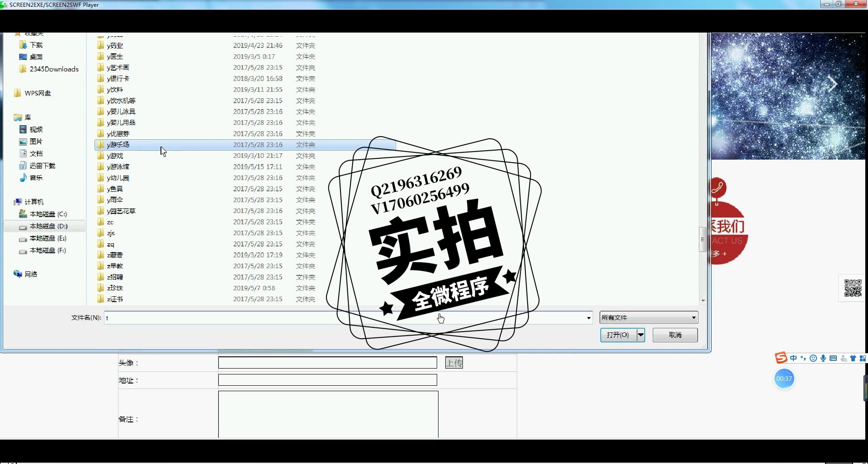Screen dimensions: 868x464
Task: Open the soft keyboard icon on IME bar
Action: (833, 358)
